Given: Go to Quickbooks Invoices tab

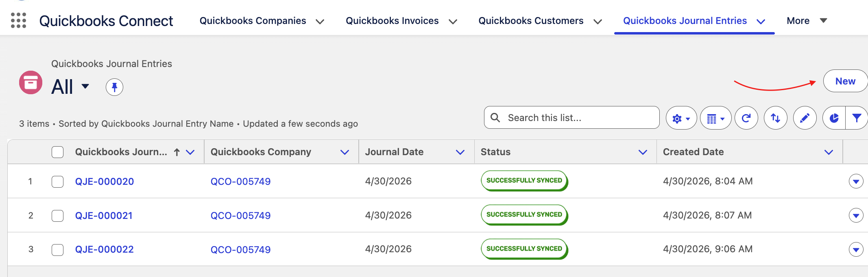Looking at the screenshot, I should tap(392, 21).
